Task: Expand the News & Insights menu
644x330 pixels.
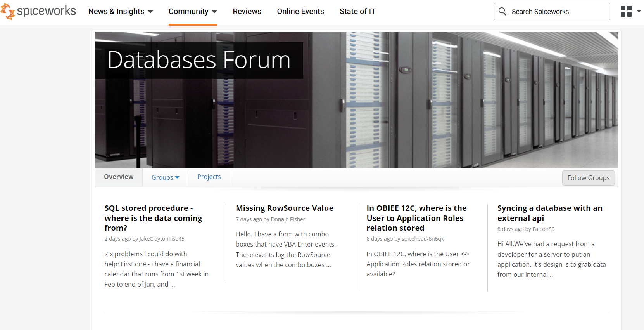Action: pyautogui.click(x=121, y=12)
